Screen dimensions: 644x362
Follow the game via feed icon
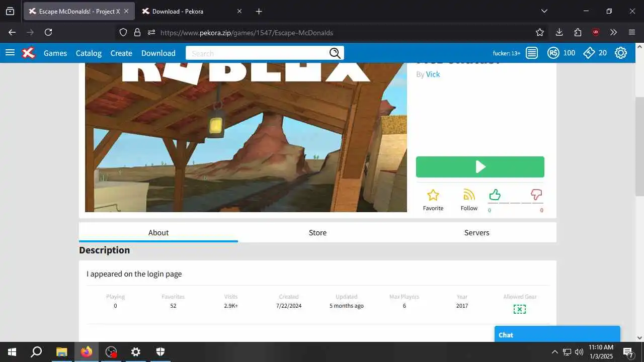pyautogui.click(x=469, y=195)
